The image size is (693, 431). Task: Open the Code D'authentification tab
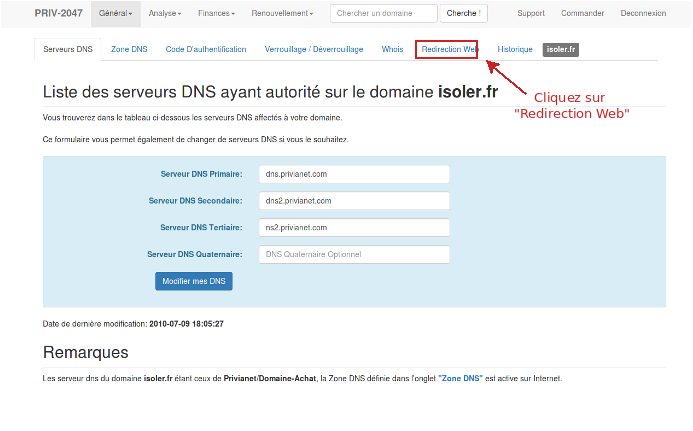click(206, 50)
